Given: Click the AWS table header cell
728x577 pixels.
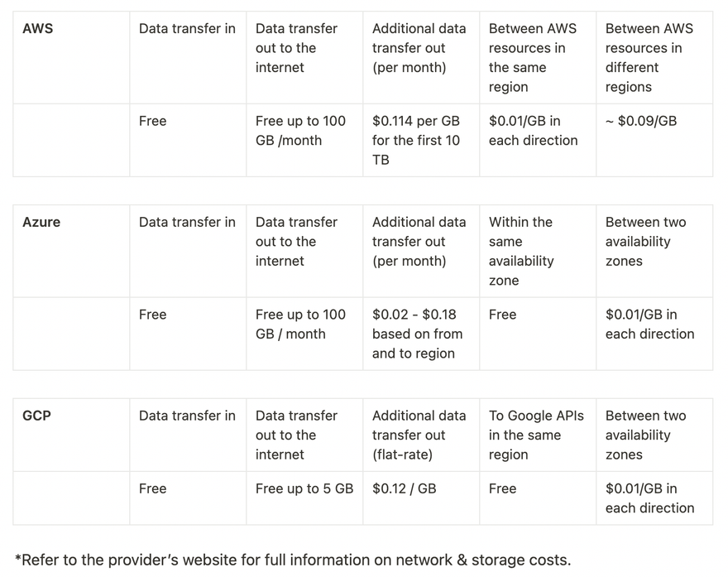Looking at the screenshot, I should coord(71,58).
